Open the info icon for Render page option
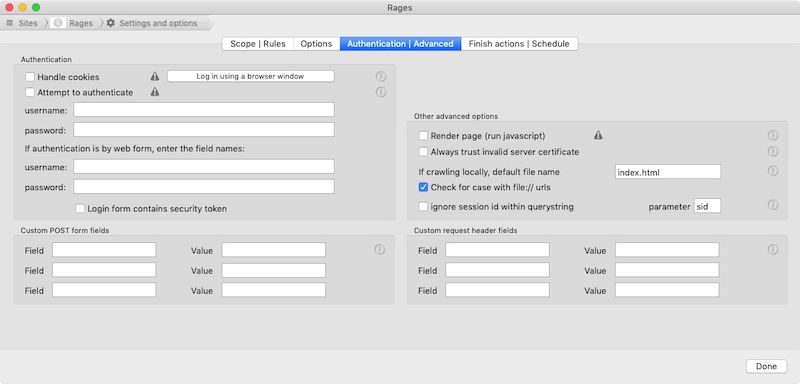Viewport: 800px width, 384px height. [x=773, y=136]
